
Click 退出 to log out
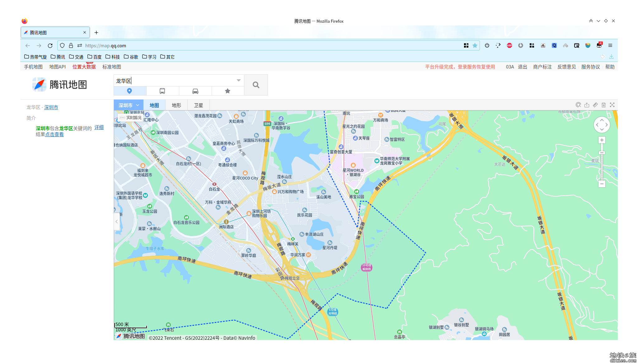coord(523,67)
